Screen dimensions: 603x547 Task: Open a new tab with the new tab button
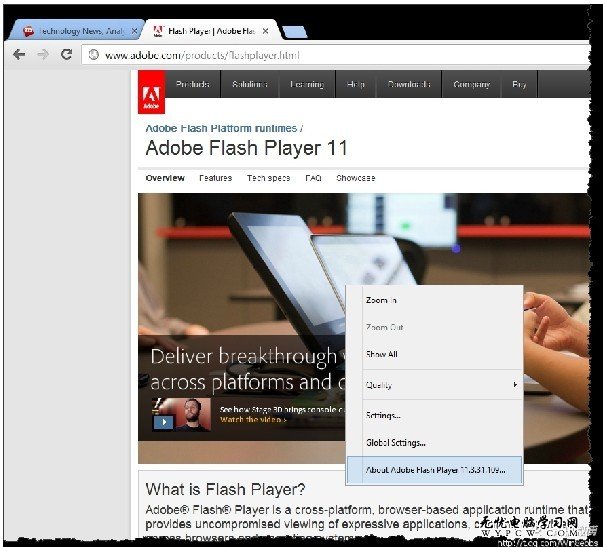[295, 32]
